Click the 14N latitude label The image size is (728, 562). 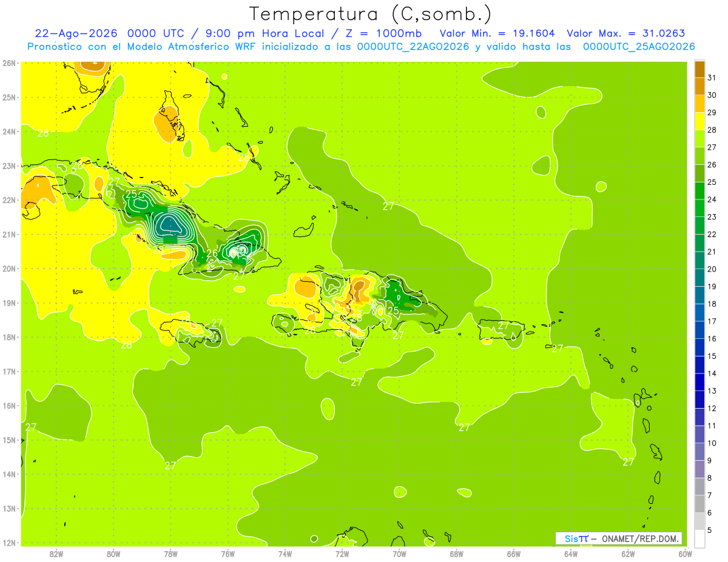[8, 474]
